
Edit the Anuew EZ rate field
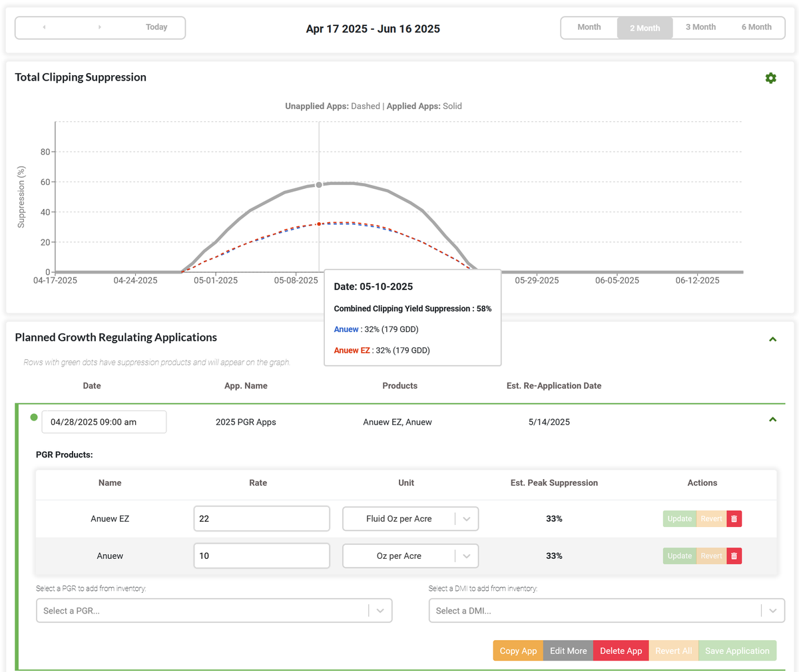click(262, 519)
